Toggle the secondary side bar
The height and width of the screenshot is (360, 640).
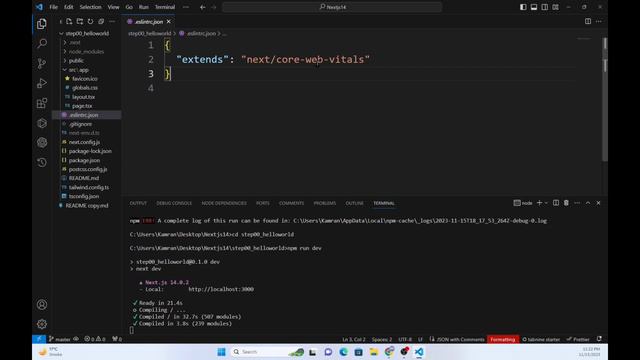pos(544,7)
